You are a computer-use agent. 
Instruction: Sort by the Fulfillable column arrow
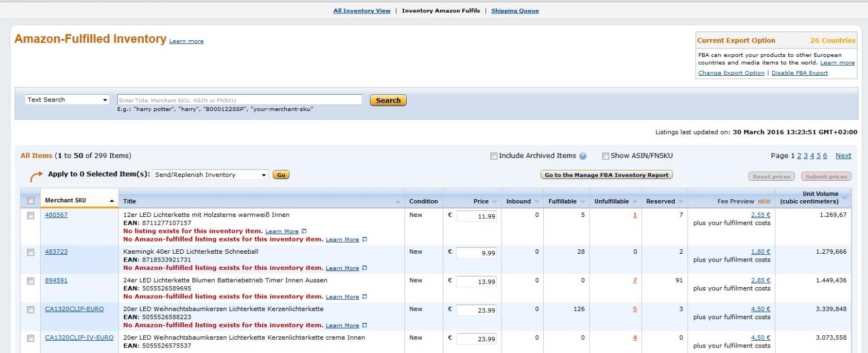click(582, 201)
